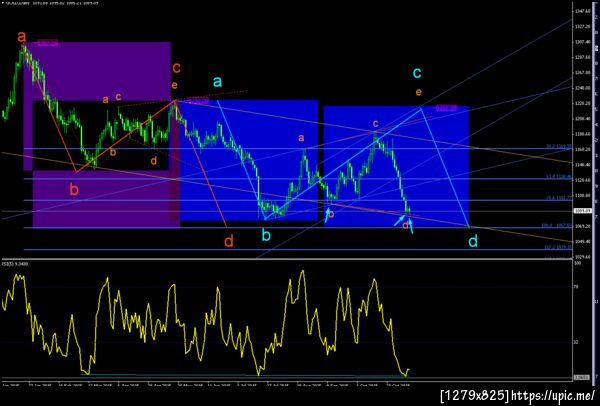Select cyan up arrow beside small 'b'
600x406 pixels.
click(328, 214)
